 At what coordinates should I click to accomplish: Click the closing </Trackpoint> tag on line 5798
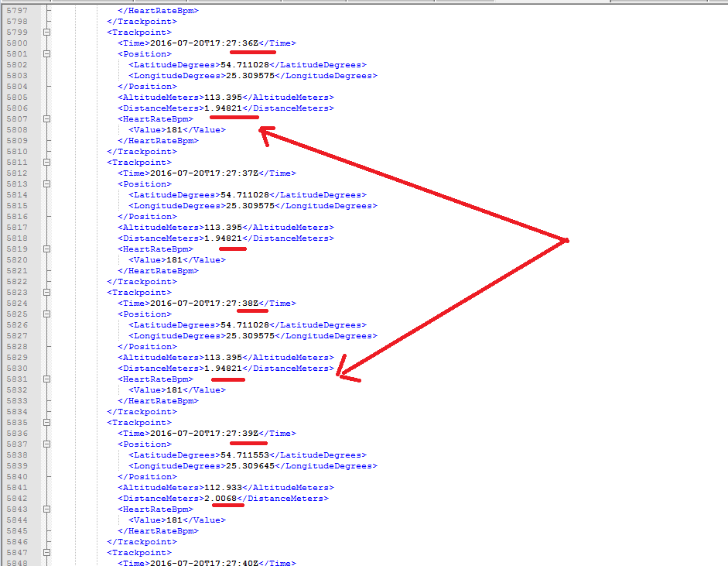[142, 22]
